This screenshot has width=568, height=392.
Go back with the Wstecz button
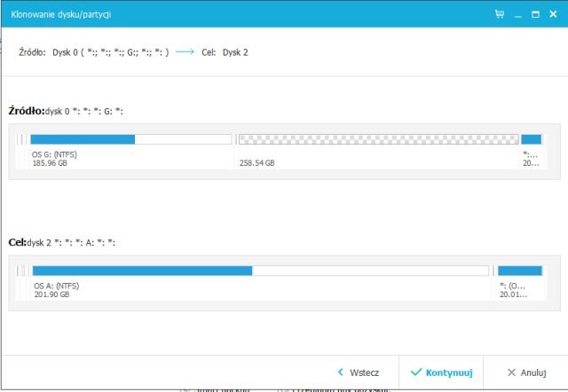(359, 373)
